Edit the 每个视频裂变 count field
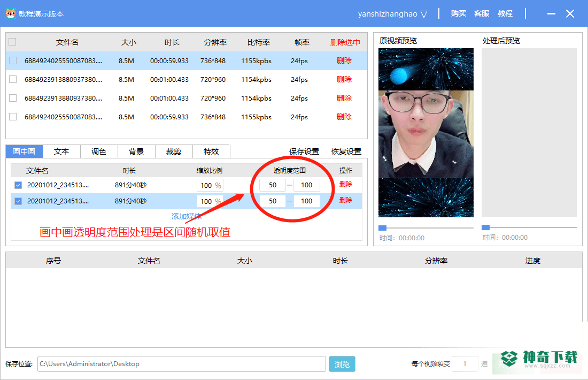Viewport: 588px width, 380px height. pos(465,364)
